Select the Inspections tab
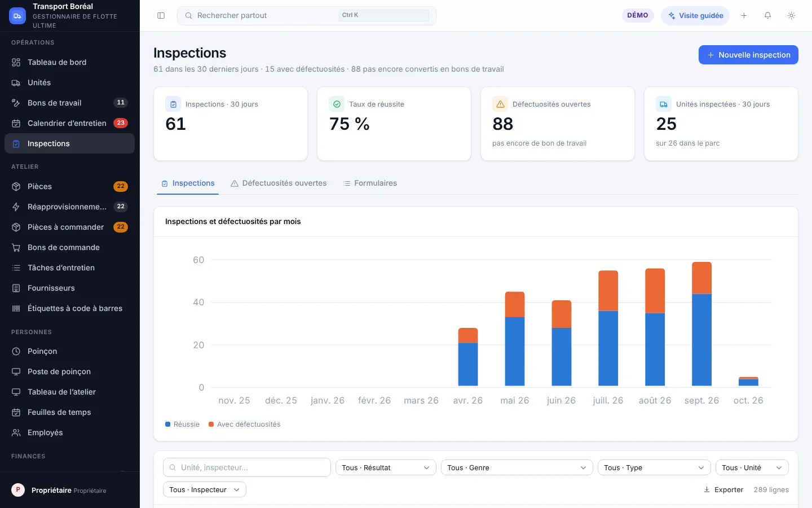Image resolution: width=812 pixels, height=508 pixels. point(188,183)
